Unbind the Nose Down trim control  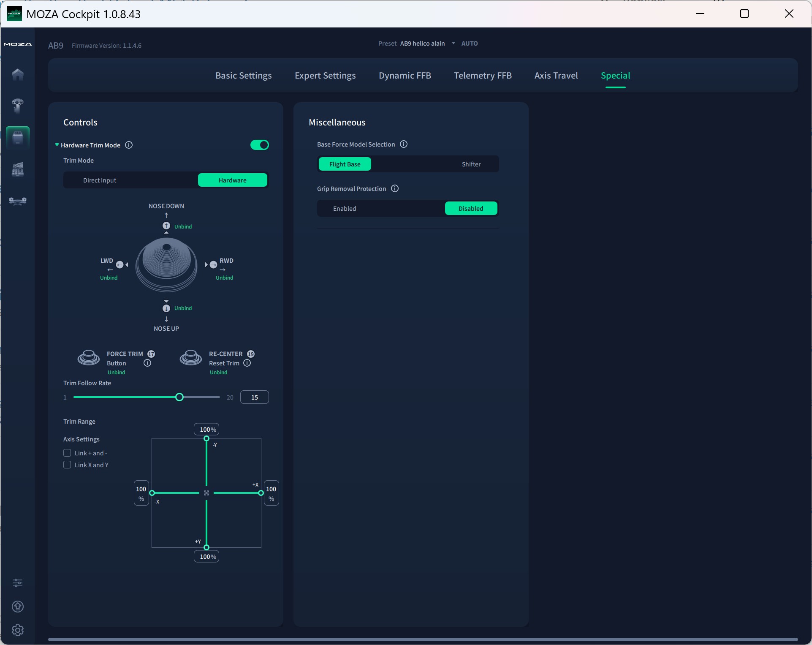tap(183, 226)
